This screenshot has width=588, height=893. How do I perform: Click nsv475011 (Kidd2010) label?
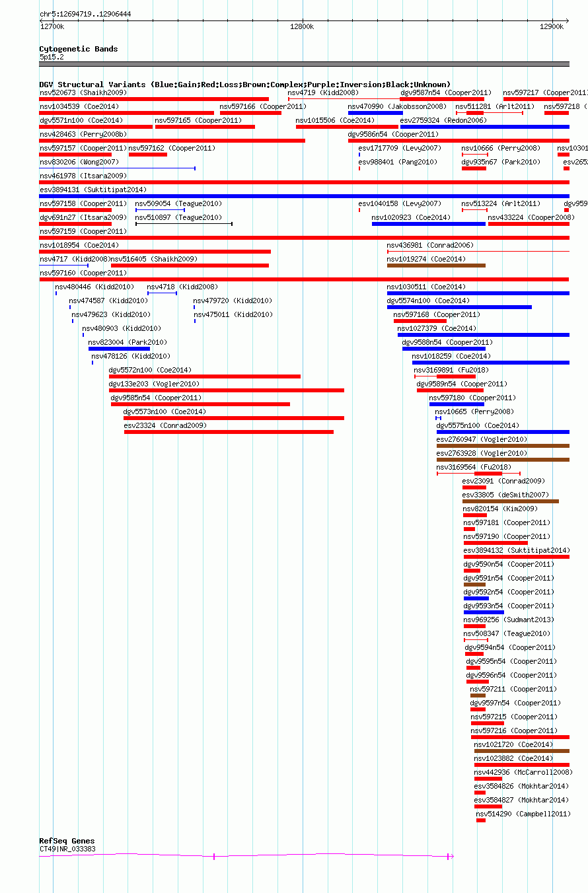tap(233, 314)
